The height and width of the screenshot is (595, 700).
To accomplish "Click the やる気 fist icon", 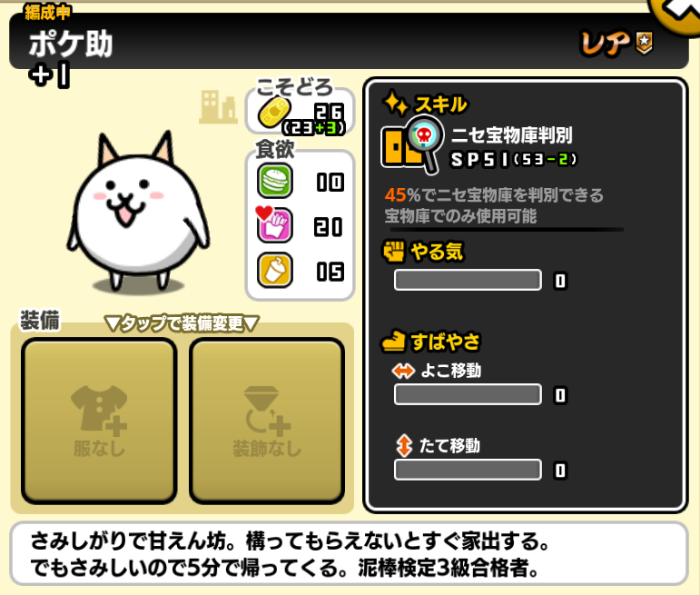I will (394, 251).
